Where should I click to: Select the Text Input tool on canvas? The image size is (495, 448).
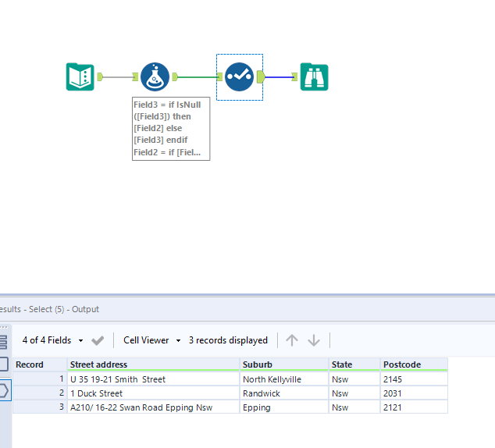click(80, 76)
